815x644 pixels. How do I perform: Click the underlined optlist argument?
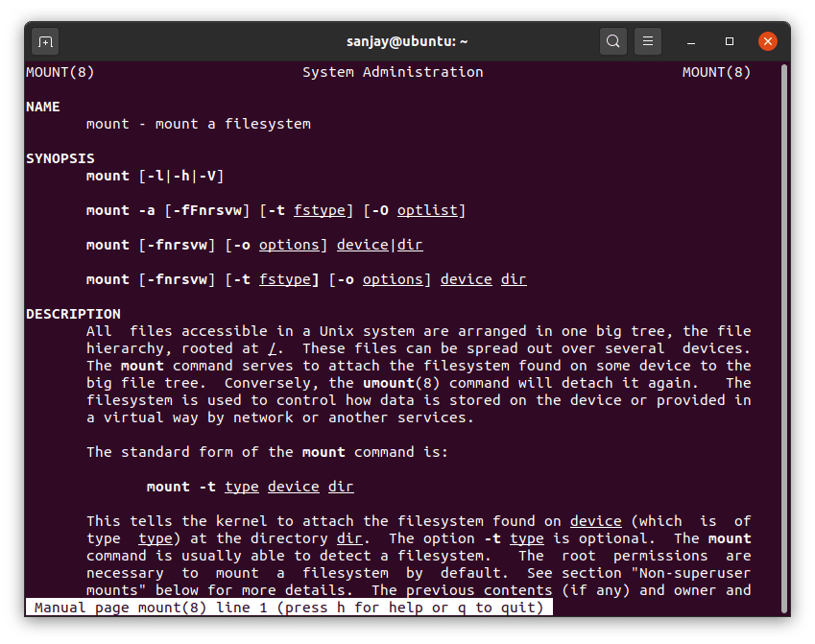tap(431, 210)
